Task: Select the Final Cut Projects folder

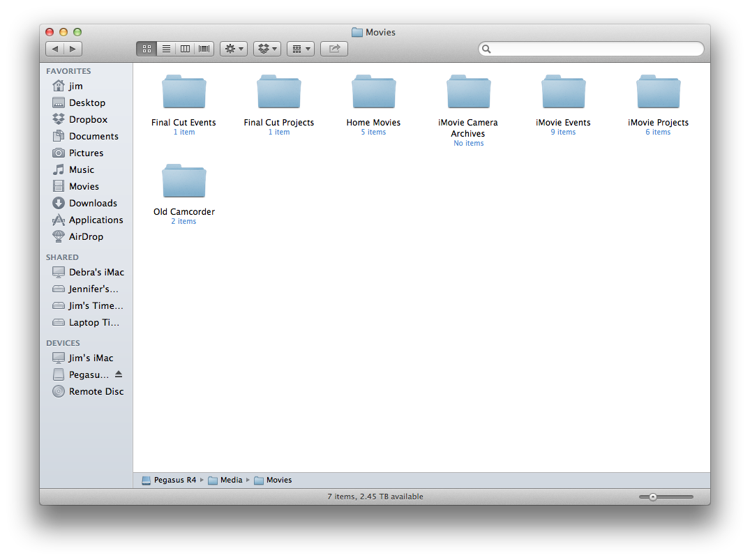Action: [x=279, y=92]
